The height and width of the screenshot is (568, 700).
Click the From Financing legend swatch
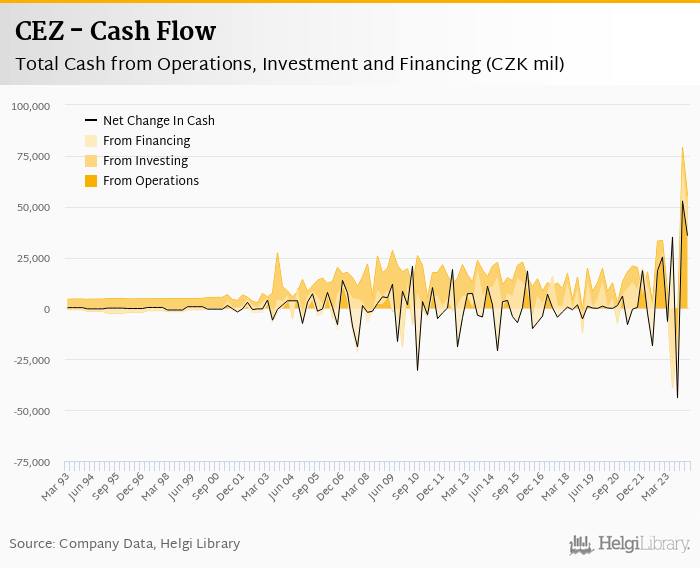pyautogui.click(x=90, y=141)
